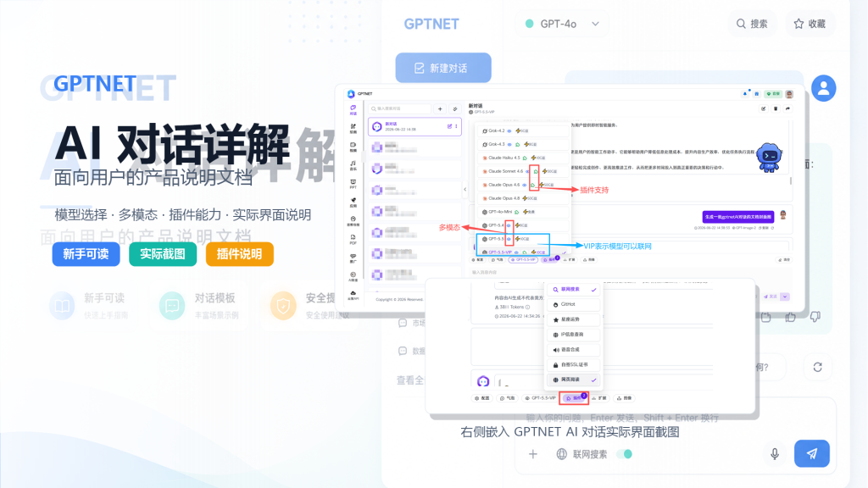868x488 pixels.
Task: Click the small user avatar in embedded header
Action: pyautogui.click(x=789, y=94)
